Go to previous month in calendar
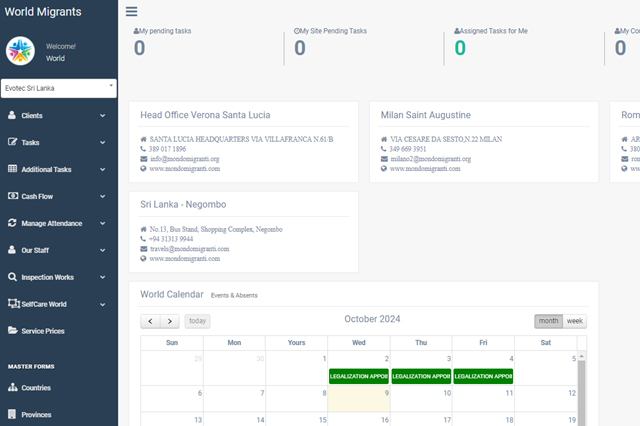This screenshot has height=426, width=640. tap(150, 321)
